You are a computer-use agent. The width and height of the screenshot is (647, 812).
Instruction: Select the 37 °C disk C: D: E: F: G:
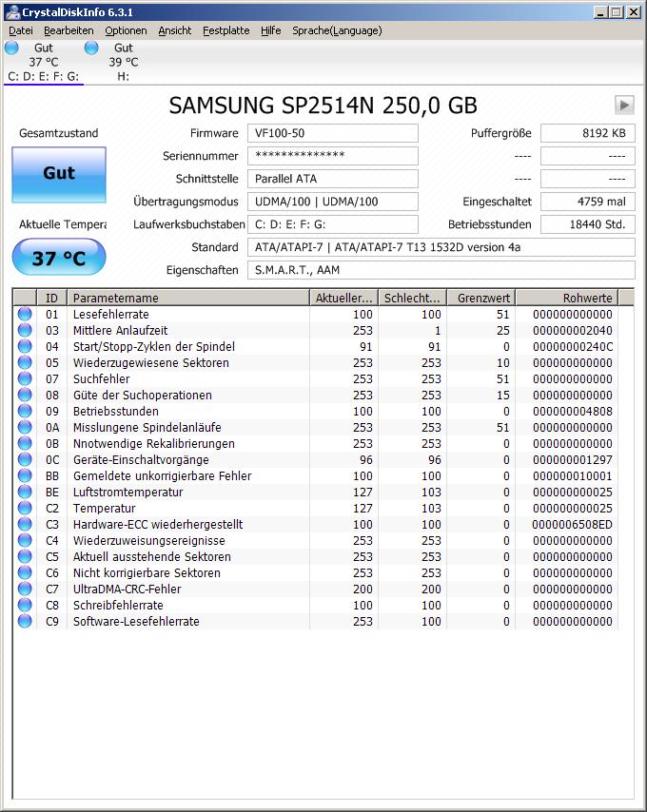tap(44, 62)
